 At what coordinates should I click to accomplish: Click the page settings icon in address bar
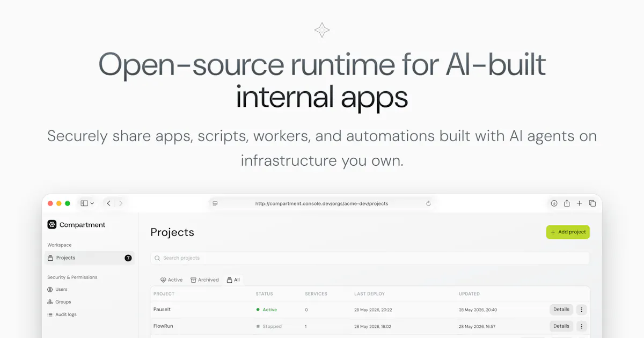pos(215,203)
